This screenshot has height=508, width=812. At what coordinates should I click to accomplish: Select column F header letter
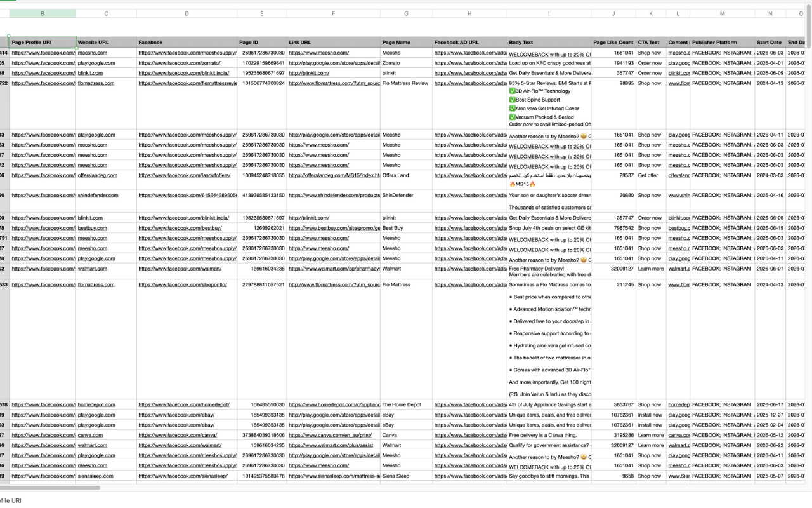click(333, 13)
